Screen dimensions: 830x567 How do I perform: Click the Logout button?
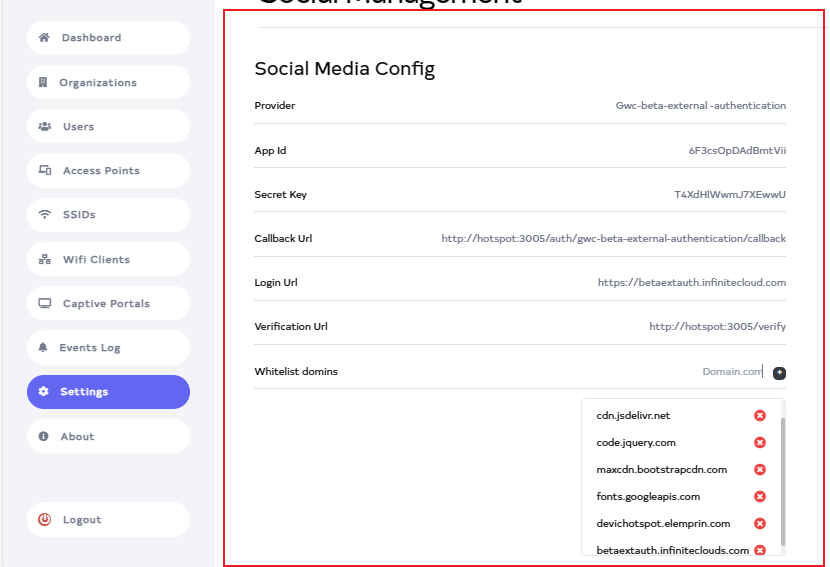108,520
